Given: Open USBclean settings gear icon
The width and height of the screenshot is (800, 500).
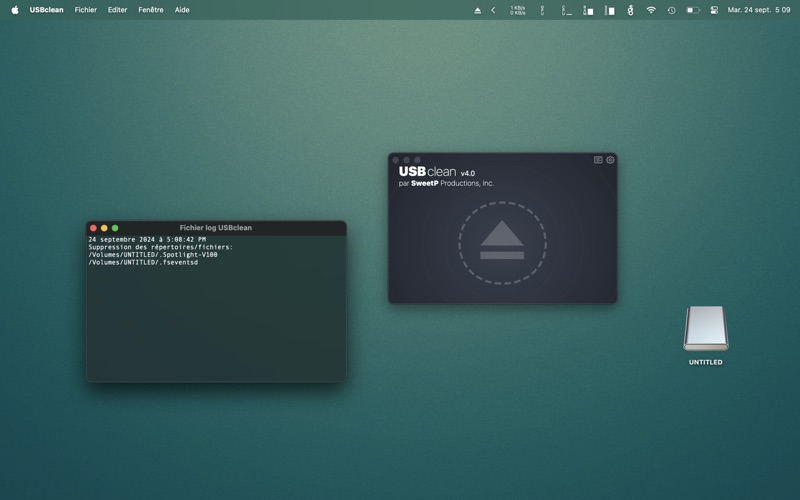Looking at the screenshot, I should pyautogui.click(x=610, y=160).
